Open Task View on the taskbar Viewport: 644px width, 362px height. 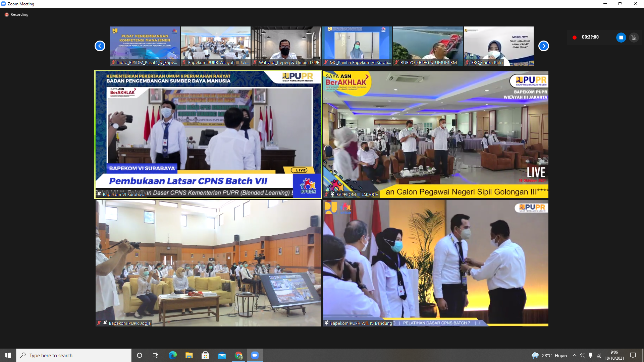[156, 355]
